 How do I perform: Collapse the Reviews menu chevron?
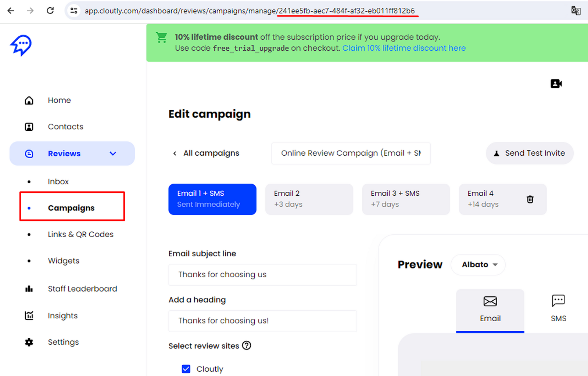tap(113, 153)
